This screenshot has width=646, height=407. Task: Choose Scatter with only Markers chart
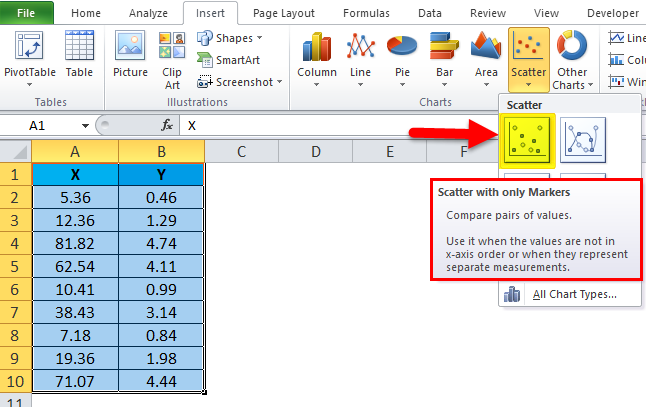[528, 141]
